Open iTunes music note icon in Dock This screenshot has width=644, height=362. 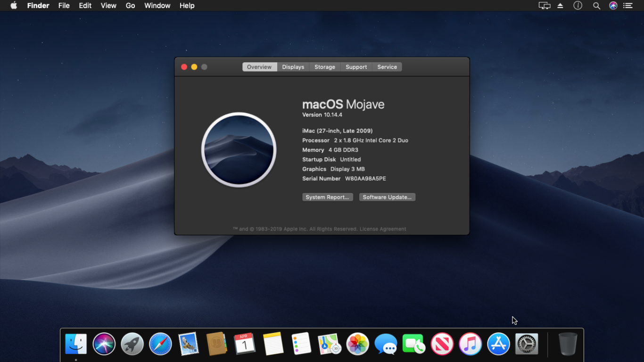coord(470,344)
